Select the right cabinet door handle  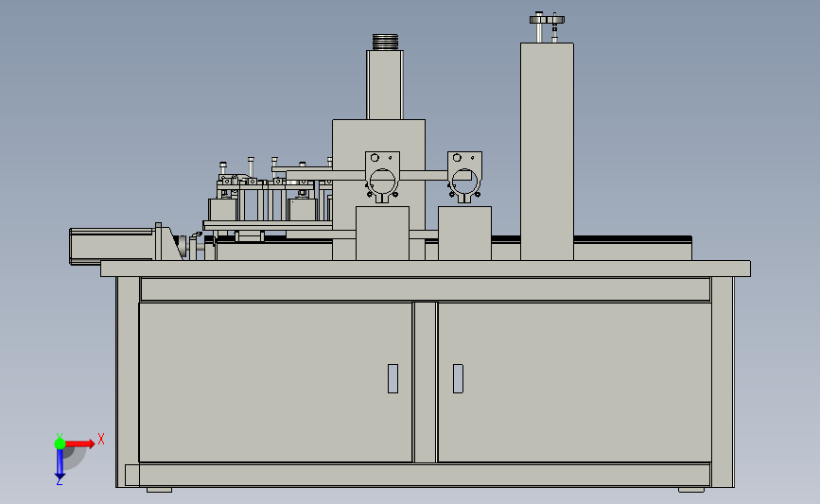(458, 378)
